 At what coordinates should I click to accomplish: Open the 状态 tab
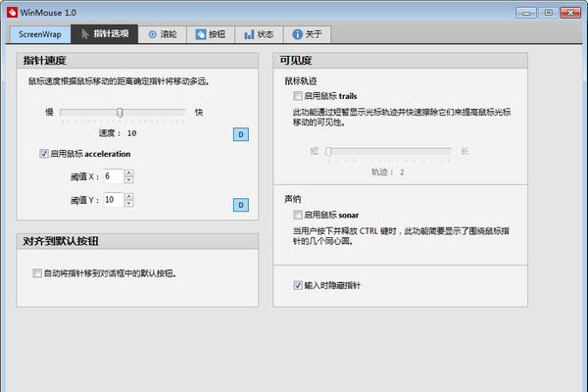259,34
